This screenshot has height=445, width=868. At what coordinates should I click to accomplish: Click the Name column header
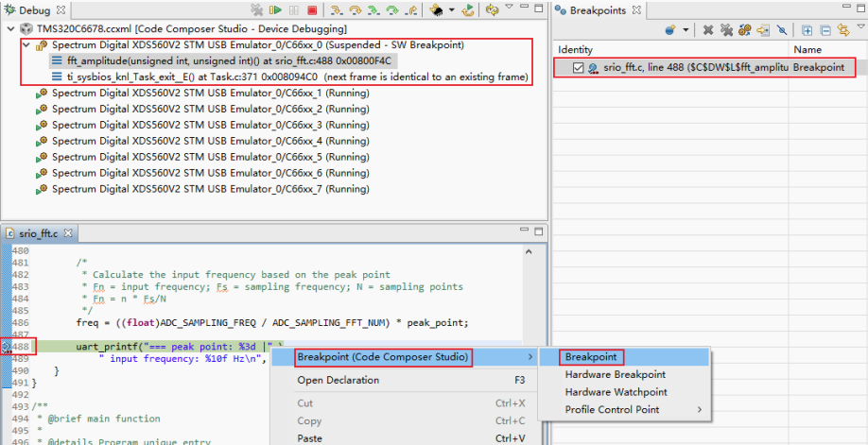(x=828, y=50)
